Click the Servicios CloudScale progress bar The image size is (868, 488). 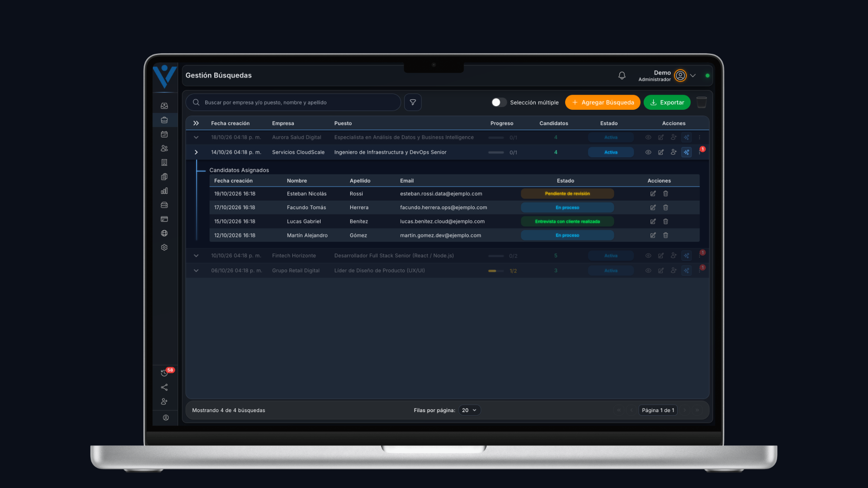(x=496, y=152)
